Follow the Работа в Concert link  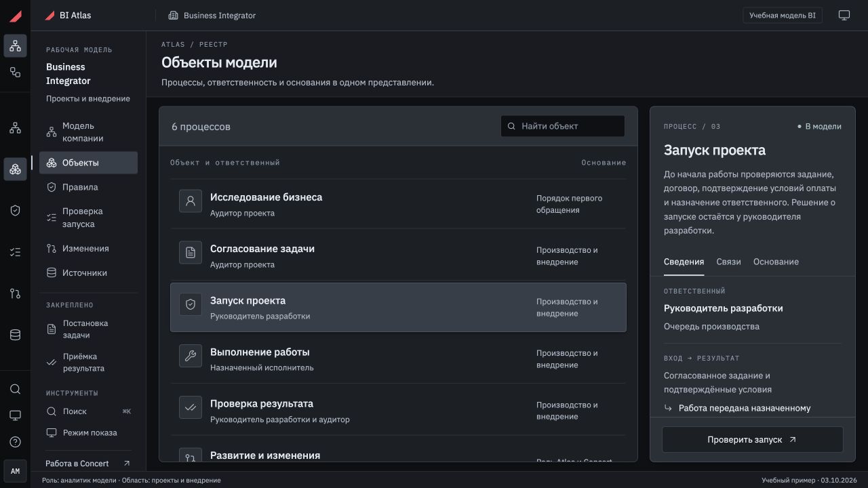88,464
